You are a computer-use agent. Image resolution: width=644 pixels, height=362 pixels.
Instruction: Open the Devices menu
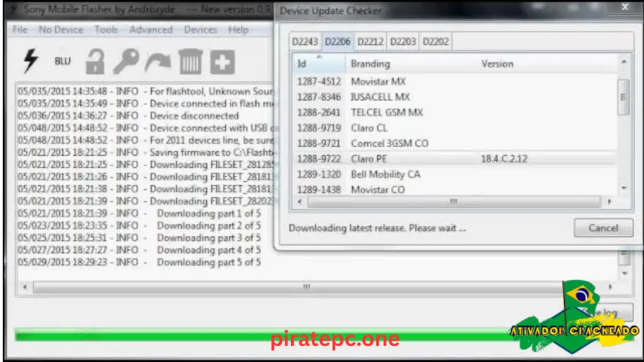click(201, 30)
